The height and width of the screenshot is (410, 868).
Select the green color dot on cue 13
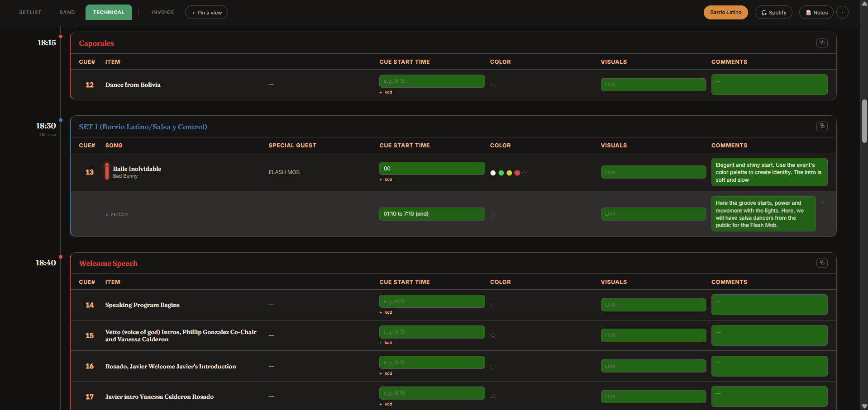pos(501,173)
